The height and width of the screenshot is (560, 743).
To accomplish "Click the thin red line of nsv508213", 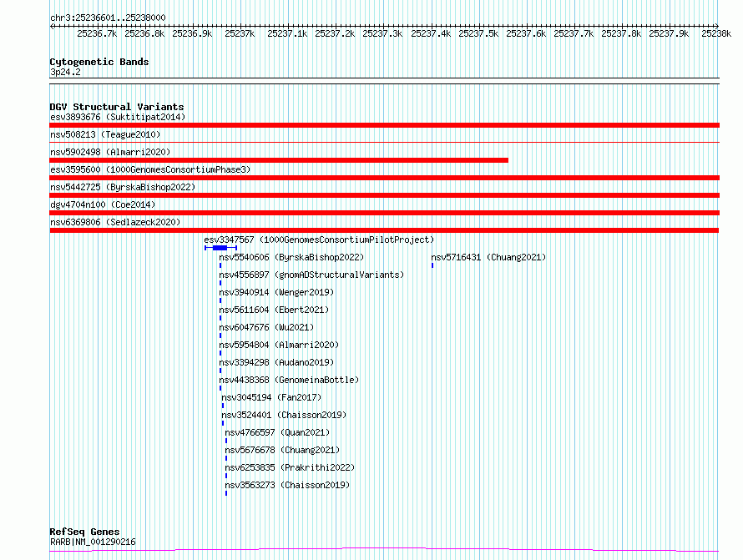I will (x=384, y=142).
